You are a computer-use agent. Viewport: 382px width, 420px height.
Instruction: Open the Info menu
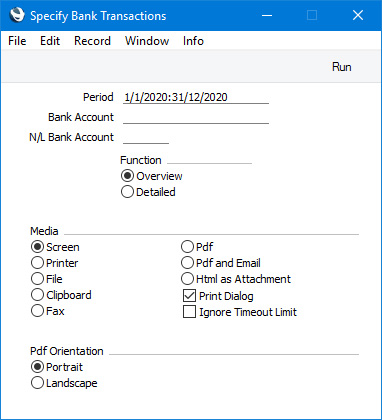tap(193, 41)
